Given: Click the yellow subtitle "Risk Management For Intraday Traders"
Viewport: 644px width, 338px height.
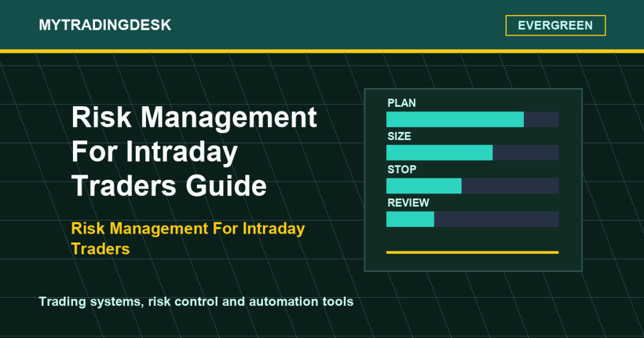Looking at the screenshot, I should click(x=187, y=239).
